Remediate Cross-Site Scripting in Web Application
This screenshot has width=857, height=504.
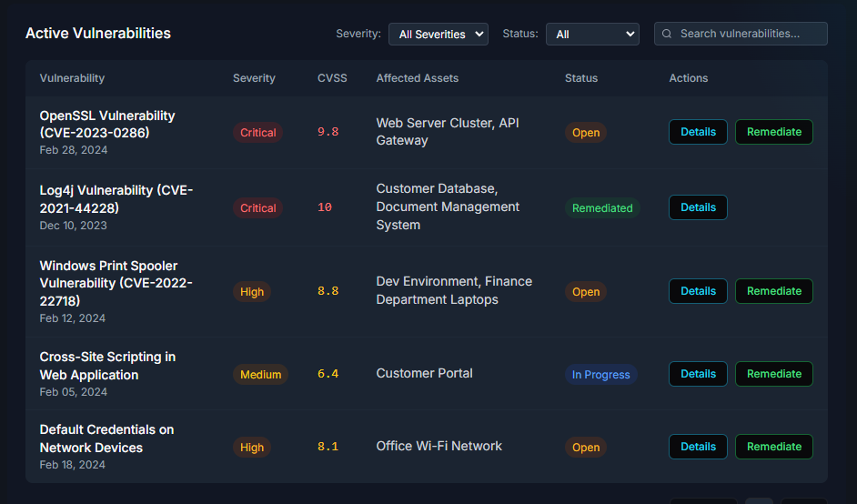pyautogui.click(x=773, y=374)
